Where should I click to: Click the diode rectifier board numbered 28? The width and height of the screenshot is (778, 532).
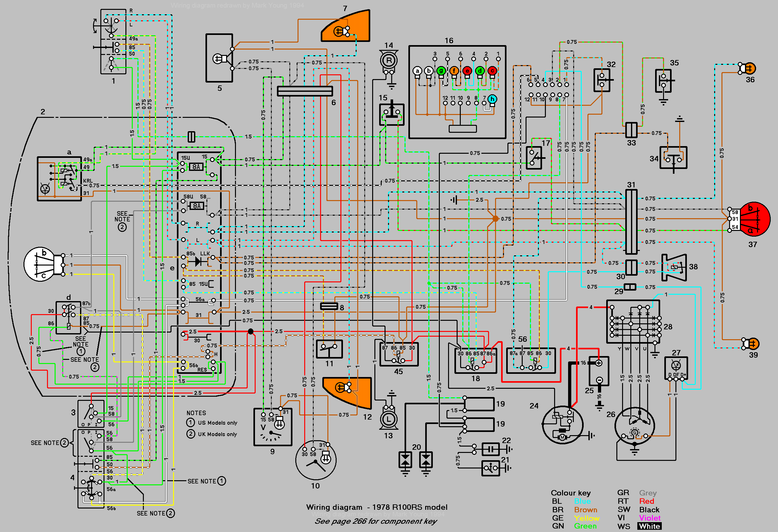(633, 321)
